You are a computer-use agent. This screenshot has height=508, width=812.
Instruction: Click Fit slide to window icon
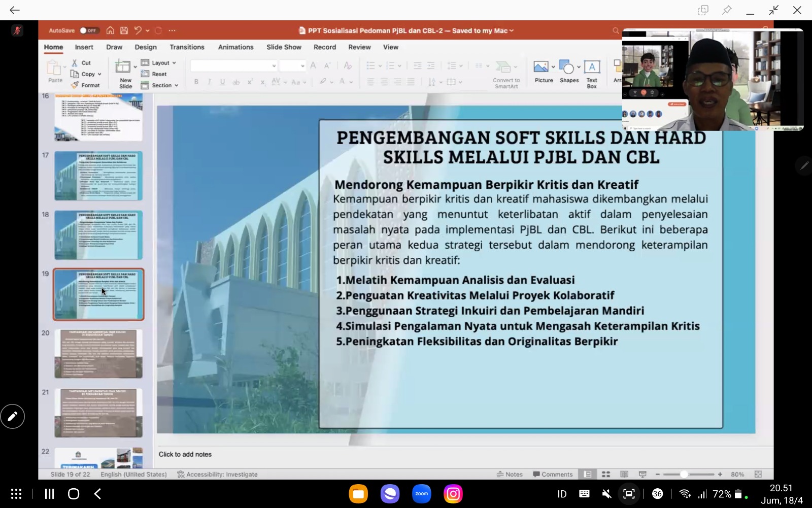(758, 474)
